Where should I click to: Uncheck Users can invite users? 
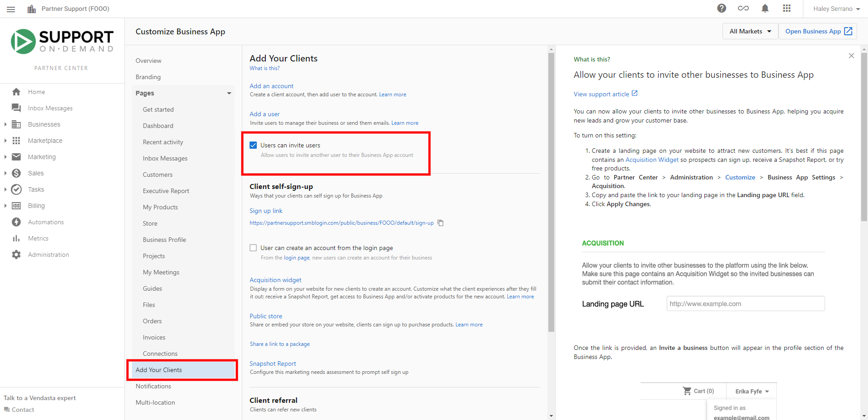[253, 145]
